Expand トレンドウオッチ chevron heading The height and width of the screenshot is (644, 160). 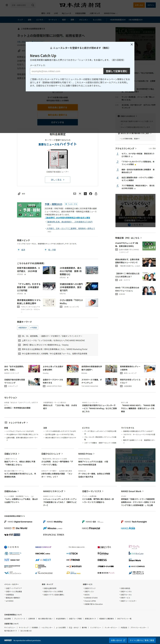(x=18, y=423)
